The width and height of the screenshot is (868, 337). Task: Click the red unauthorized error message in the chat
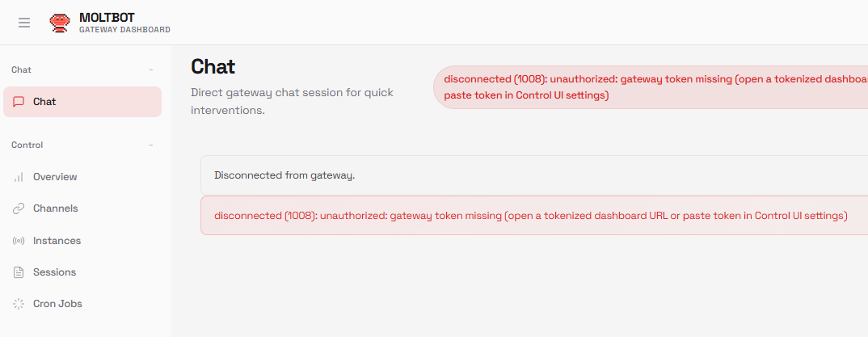tap(530, 216)
